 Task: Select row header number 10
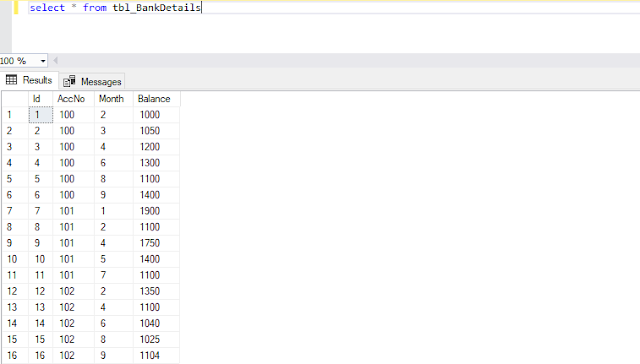16,259
